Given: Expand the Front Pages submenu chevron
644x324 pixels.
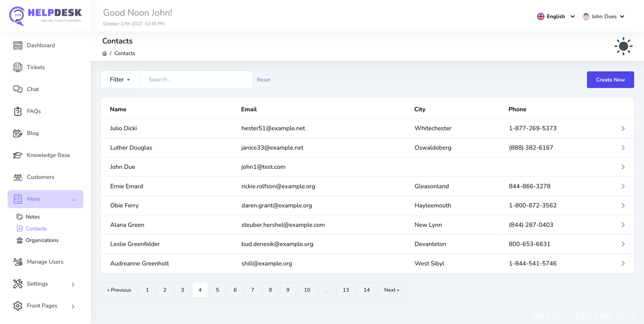Looking at the screenshot, I should coord(73,307).
